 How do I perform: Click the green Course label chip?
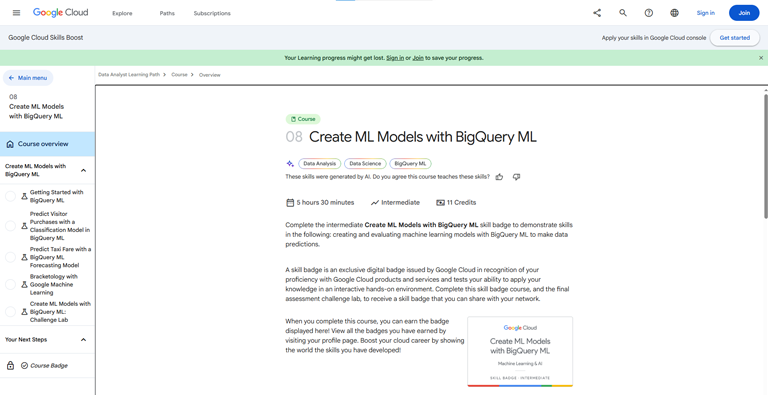[303, 119]
